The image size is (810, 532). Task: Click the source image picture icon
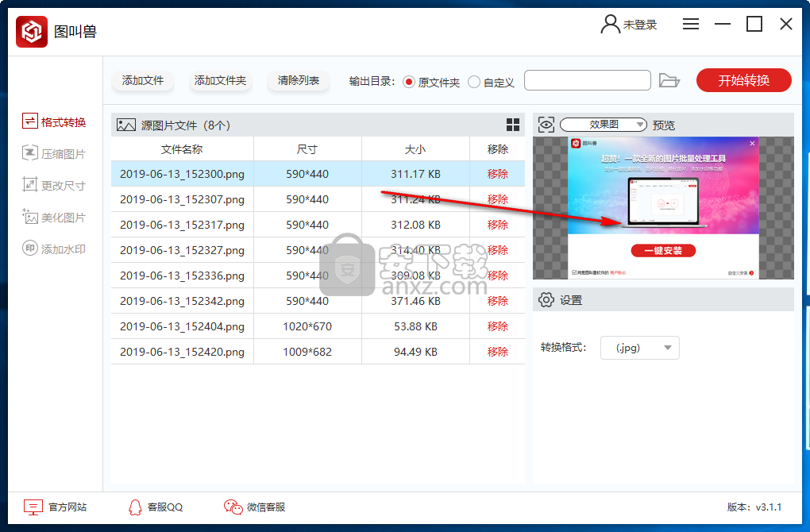point(125,125)
